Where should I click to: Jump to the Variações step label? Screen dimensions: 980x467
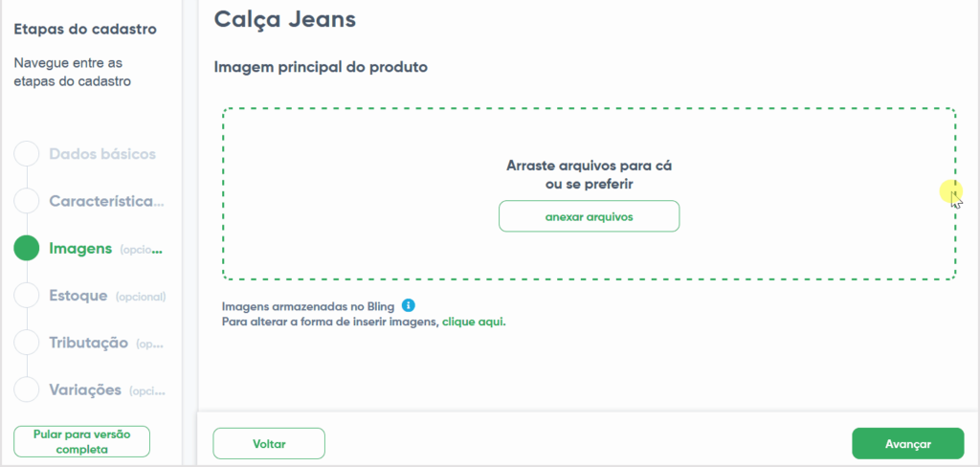85,389
